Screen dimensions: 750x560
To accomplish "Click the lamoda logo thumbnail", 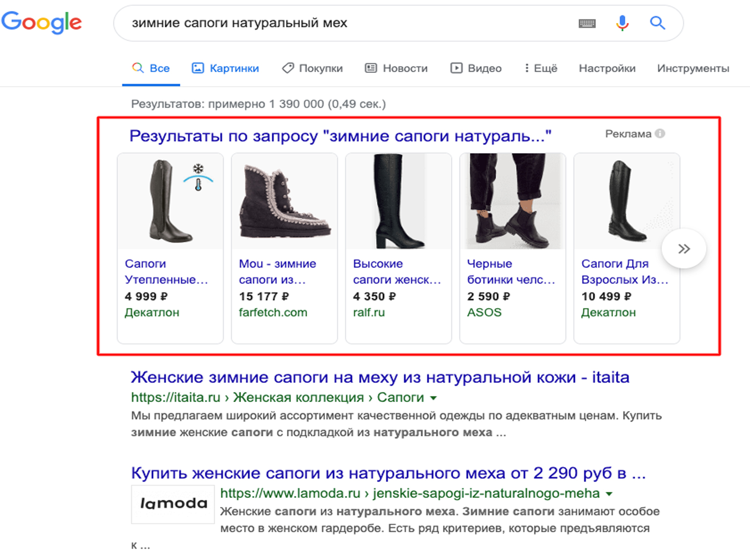I will [x=173, y=504].
